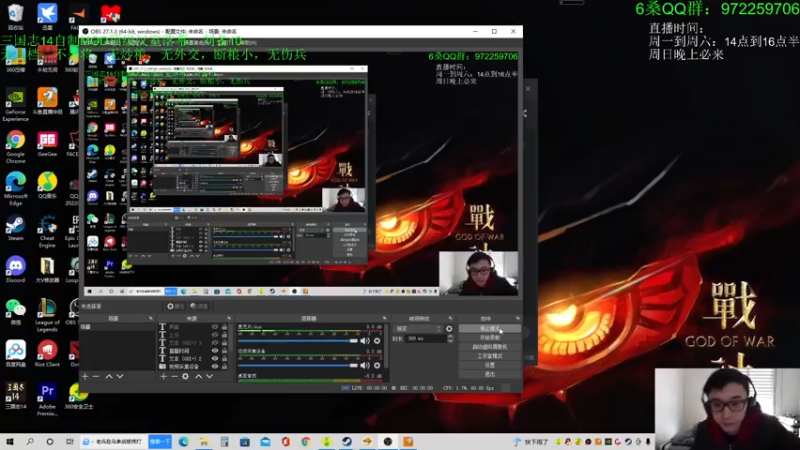Click the Exit button in controls
Screen dimensions: 800x450
(x=490, y=374)
